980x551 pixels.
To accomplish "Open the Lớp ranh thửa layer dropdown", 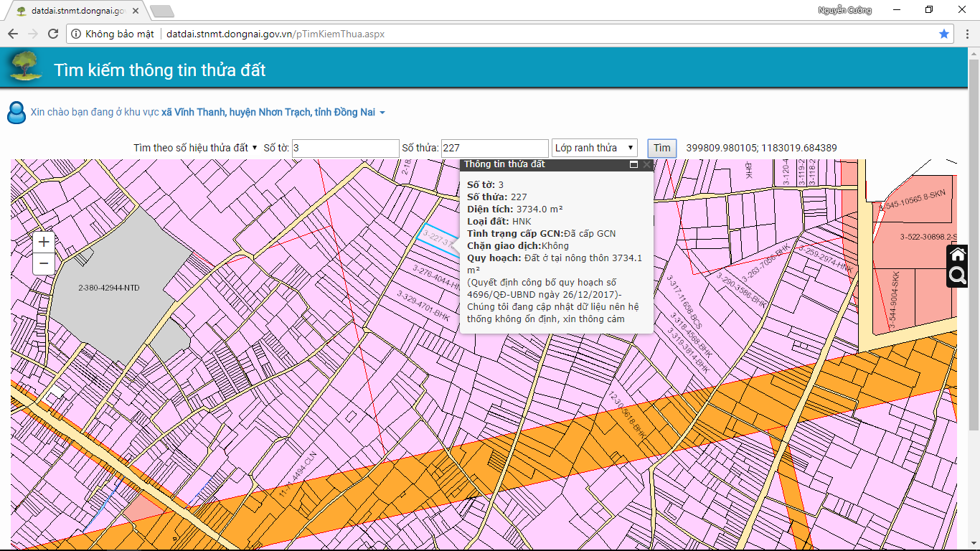I will point(595,148).
